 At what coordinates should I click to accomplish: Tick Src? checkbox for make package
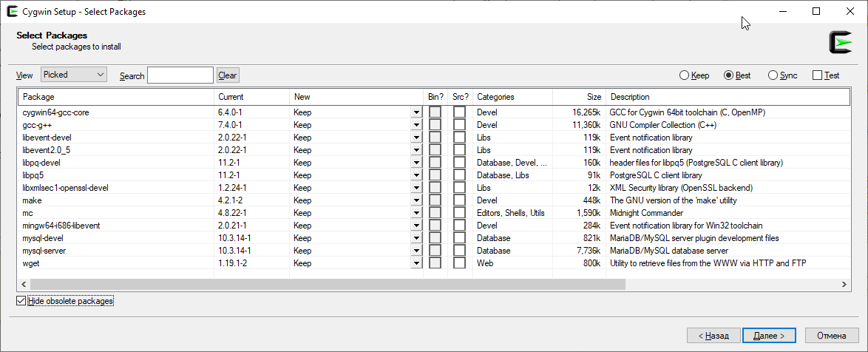459,200
